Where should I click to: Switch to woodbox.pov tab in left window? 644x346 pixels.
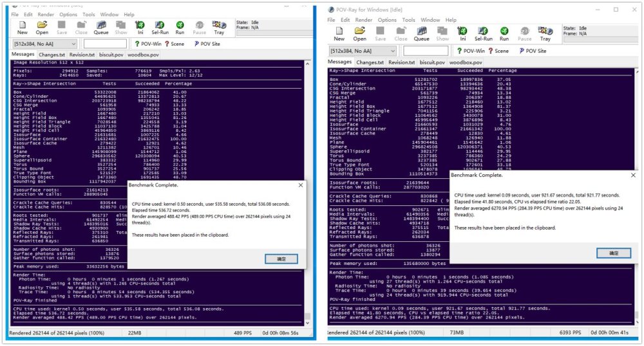(144, 55)
